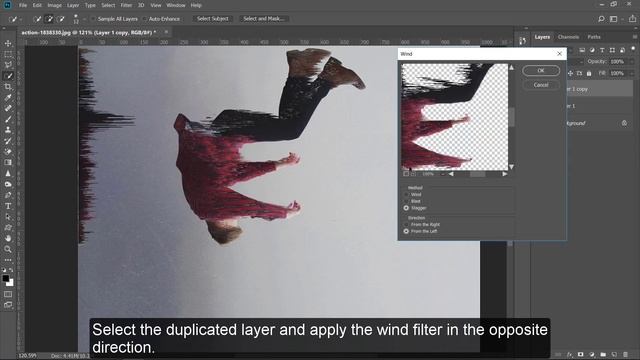Viewport: 640px width, 360px height.
Task: Select the Rectangular Marquee tool
Action: [x=8, y=54]
